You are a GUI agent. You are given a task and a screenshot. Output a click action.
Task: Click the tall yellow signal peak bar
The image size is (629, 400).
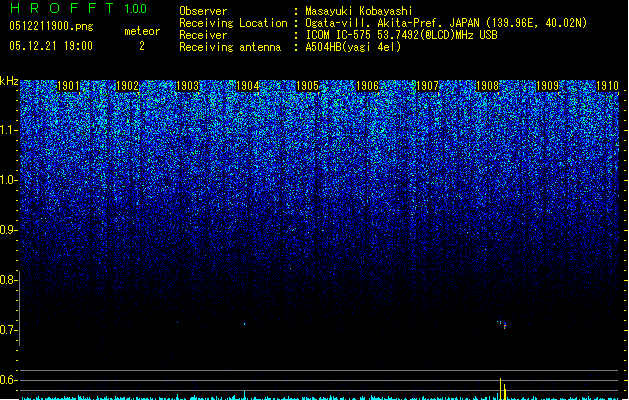pyautogui.click(x=500, y=388)
